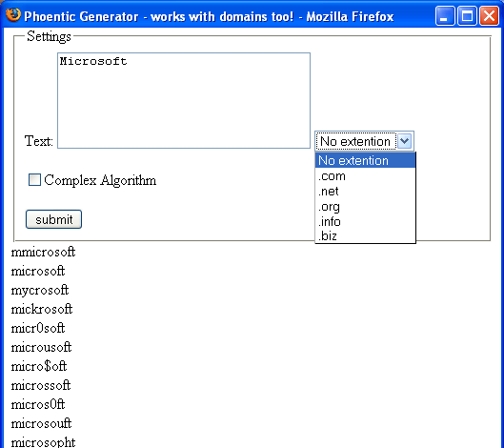Click the 'Complex Algorithm' label text
Viewport: 504px width, 448px height.
[x=100, y=180]
